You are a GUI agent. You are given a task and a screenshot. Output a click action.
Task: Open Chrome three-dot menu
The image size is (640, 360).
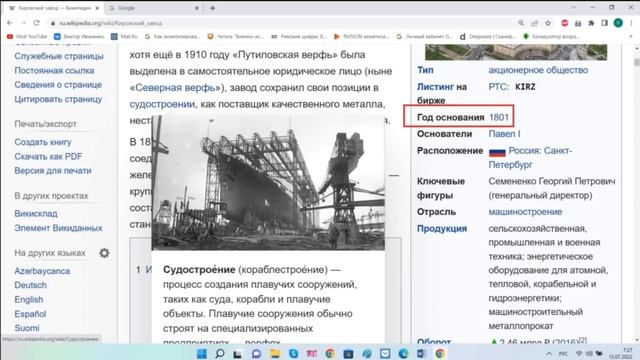tap(631, 23)
